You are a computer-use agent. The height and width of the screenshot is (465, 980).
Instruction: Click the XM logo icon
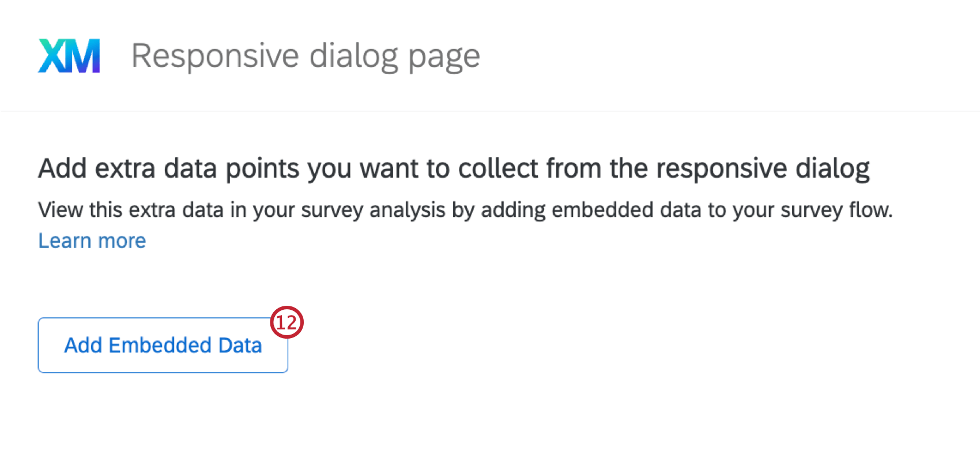click(x=69, y=56)
